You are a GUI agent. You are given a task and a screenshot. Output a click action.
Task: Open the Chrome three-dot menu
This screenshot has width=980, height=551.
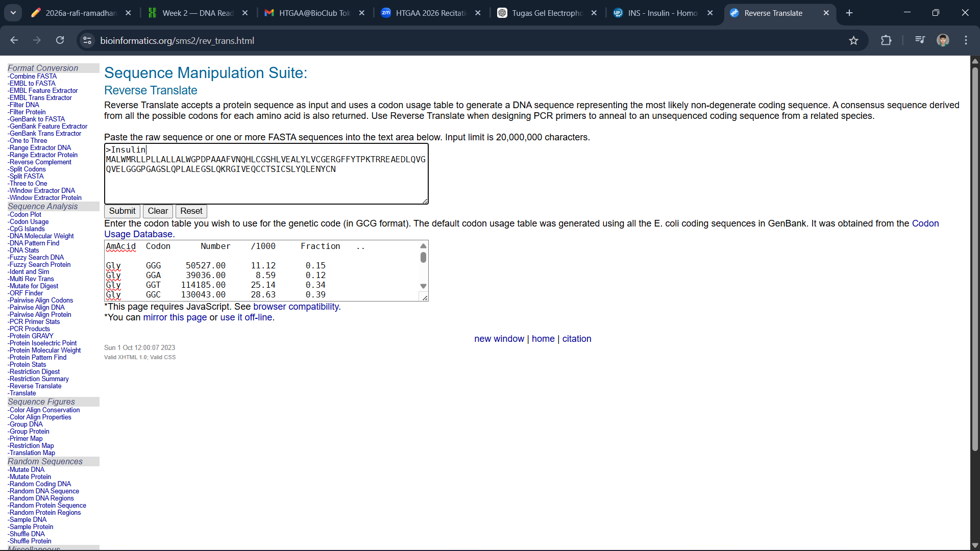(966, 40)
